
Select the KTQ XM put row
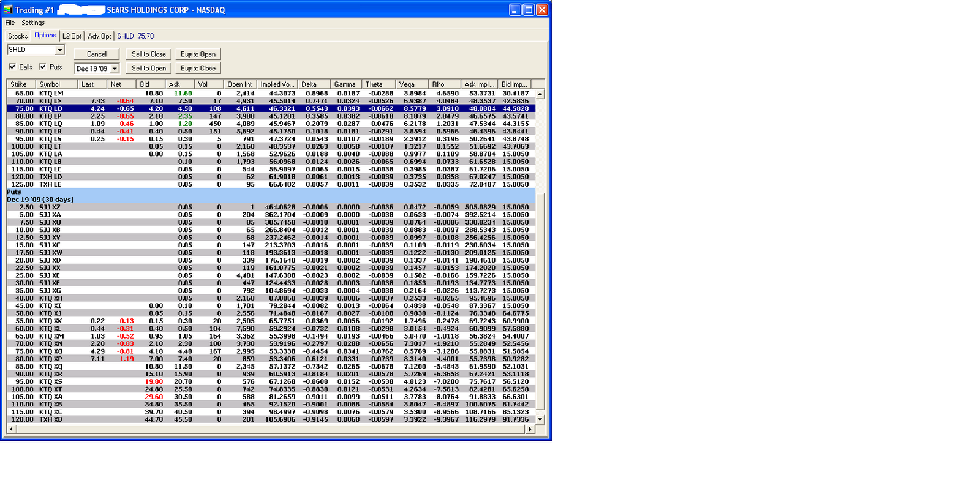(271, 336)
